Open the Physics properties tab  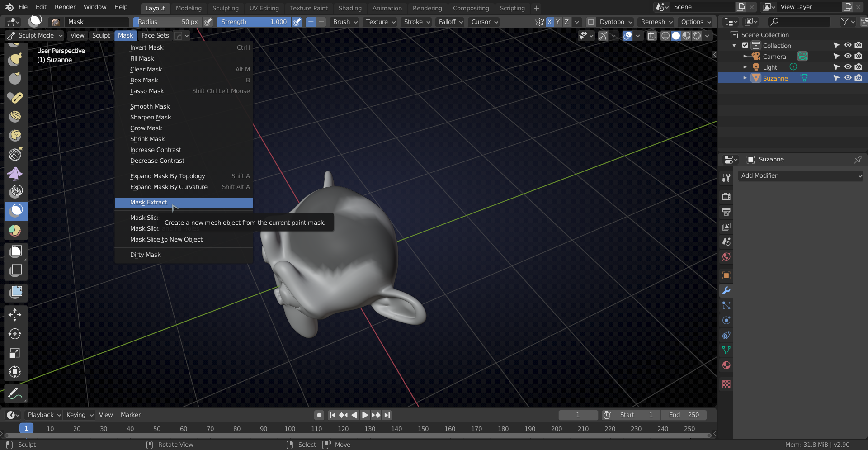pyautogui.click(x=726, y=320)
